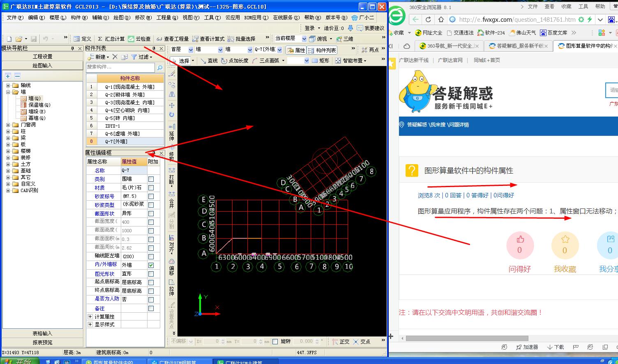The height and width of the screenshot is (364, 618).
Task: Click the 两点 two-point axis tool
Action: coord(370,50)
